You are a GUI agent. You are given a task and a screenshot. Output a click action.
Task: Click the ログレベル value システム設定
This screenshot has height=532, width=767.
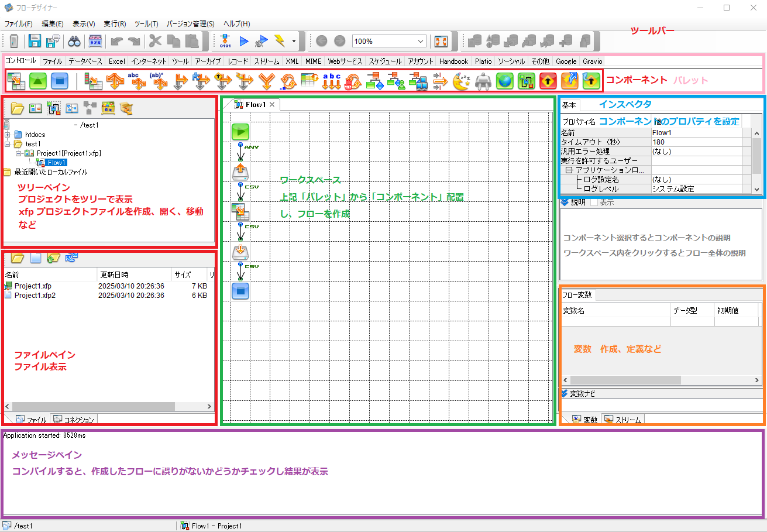pyautogui.click(x=696, y=189)
